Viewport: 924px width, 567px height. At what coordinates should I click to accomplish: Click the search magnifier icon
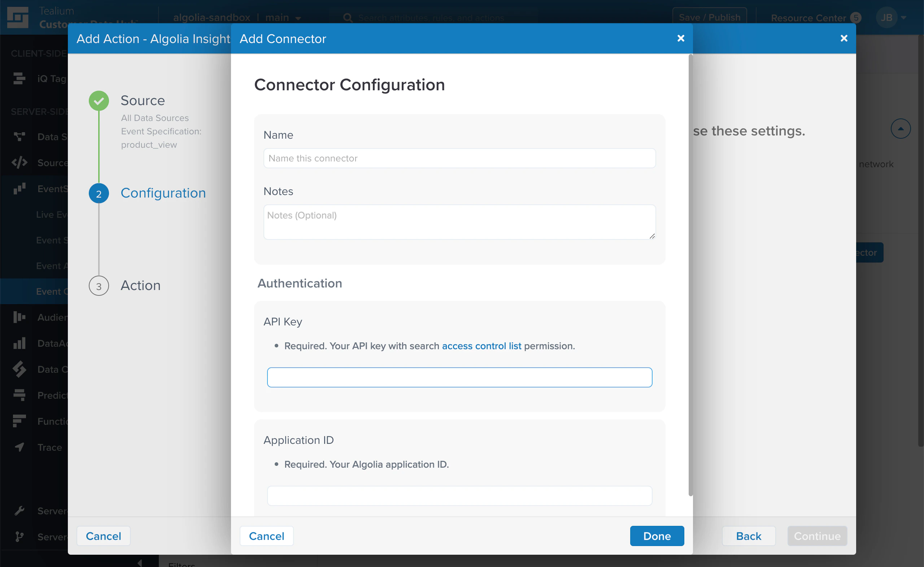tap(348, 18)
